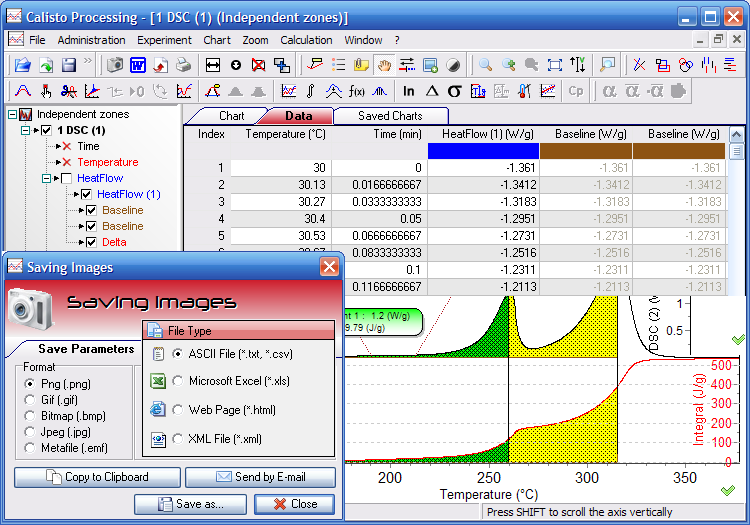Click the red crossed-out box icon

point(258,65)
